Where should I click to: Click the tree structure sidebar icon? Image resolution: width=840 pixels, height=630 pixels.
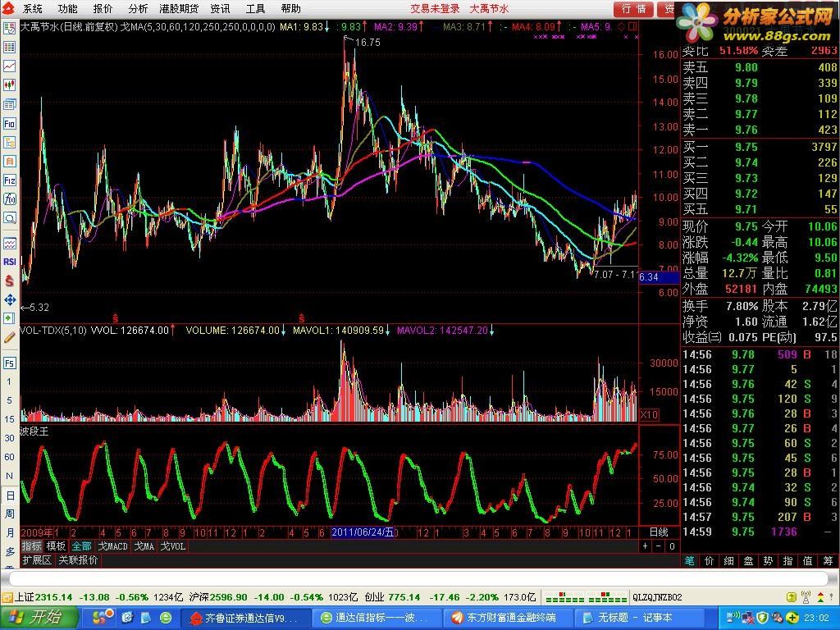[10, 143]
